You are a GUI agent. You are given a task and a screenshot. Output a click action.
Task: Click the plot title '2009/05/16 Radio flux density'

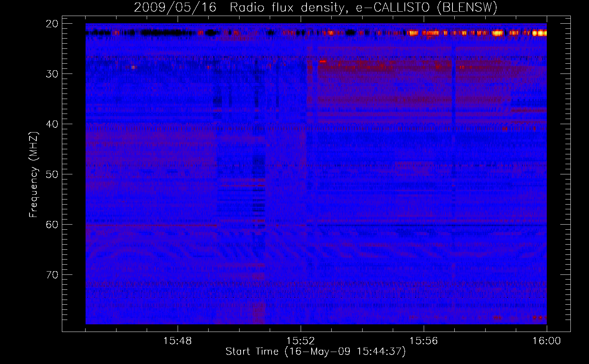pos(316,7)
